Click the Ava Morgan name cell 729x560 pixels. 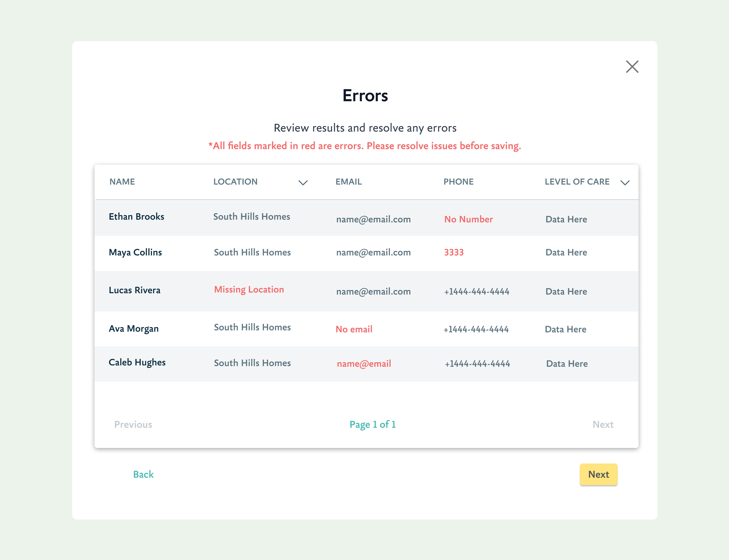(x=133, y=329)
